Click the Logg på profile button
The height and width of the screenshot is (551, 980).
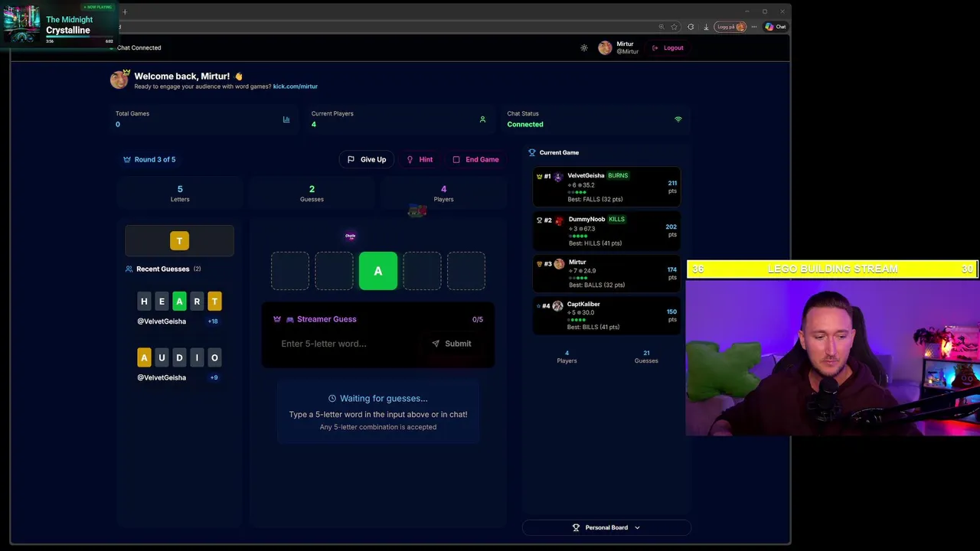point(730,27)
